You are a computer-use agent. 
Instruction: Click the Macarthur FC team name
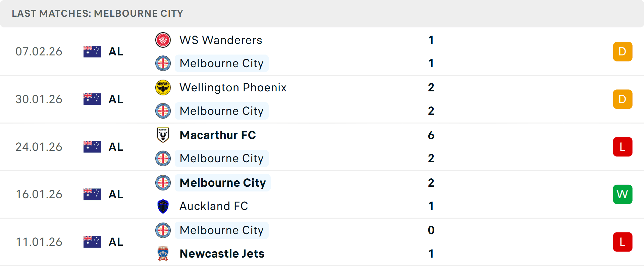point(218,135)
